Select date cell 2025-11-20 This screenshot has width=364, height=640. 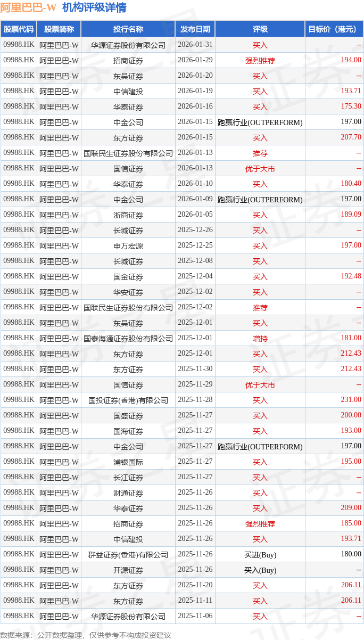click(x=195, y=585)
